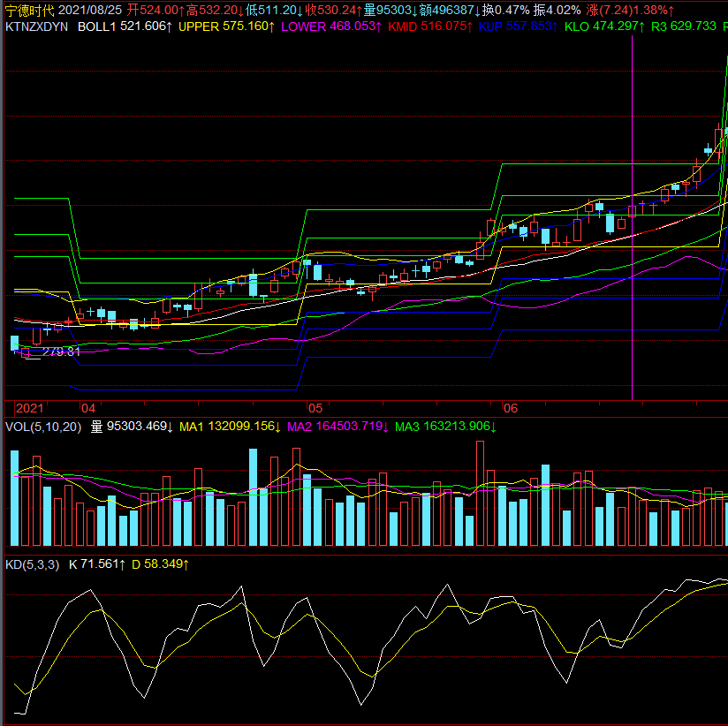Click the volume figure 量95303 in header
Viewport: 728px width, 726px height.
[x=391, y=10]
